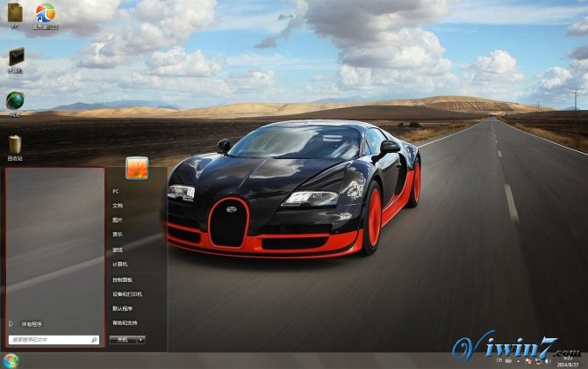Image resolution: width=588 pixels, height=369 pixels.
Task: Click the taskbar clock and date
Action: tap(568, 361)
